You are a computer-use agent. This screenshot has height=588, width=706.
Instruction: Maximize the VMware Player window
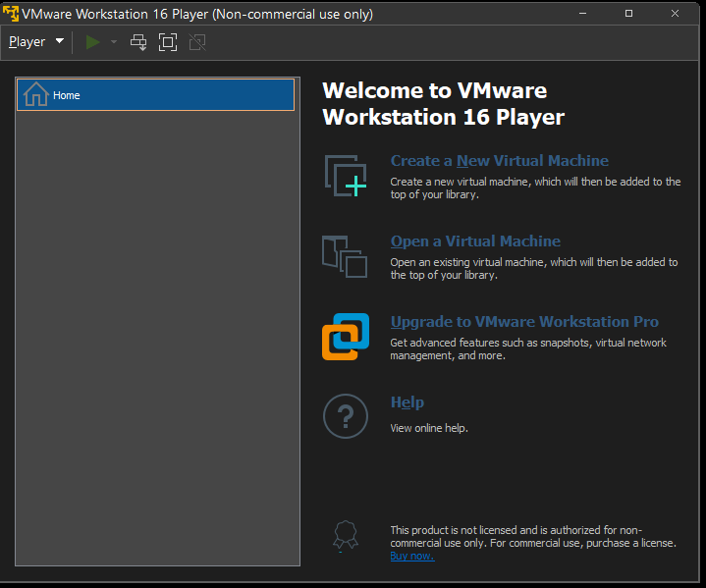pos(629,14)
